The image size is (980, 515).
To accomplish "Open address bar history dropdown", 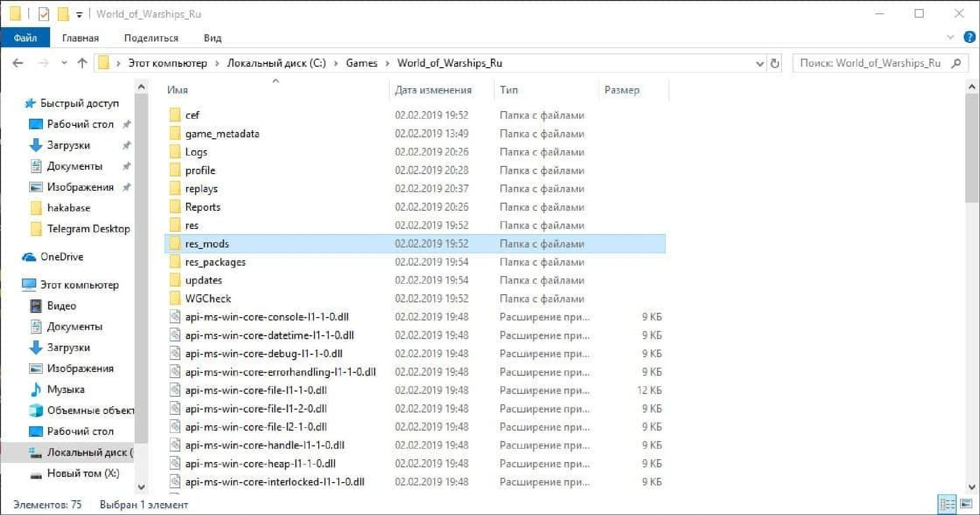I will [x=760, y=63].
